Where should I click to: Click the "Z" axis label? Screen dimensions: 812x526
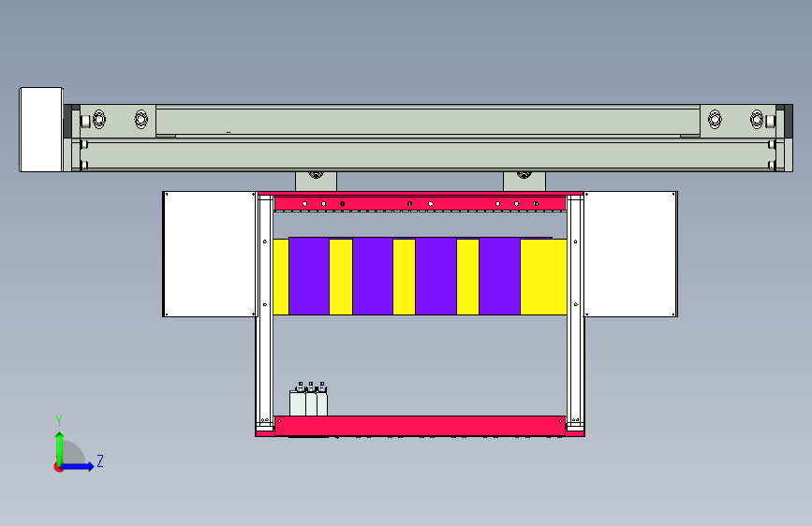pos(100,460)
